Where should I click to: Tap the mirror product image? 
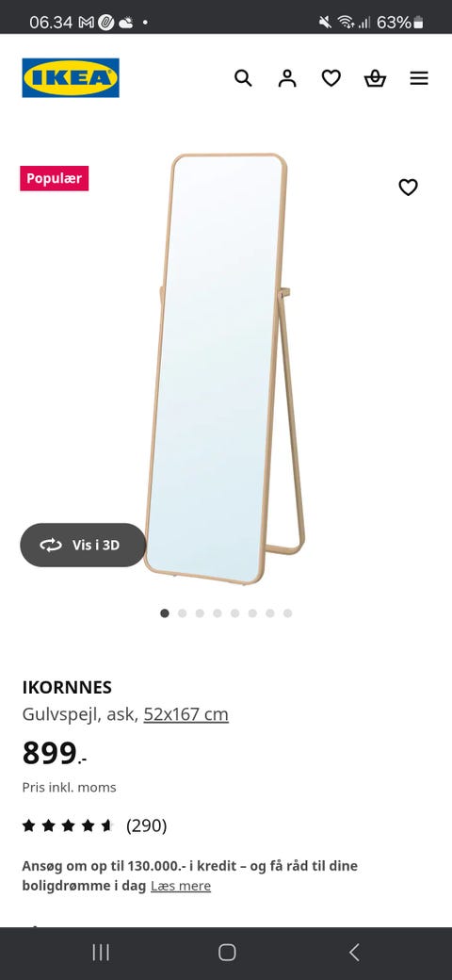225,368
